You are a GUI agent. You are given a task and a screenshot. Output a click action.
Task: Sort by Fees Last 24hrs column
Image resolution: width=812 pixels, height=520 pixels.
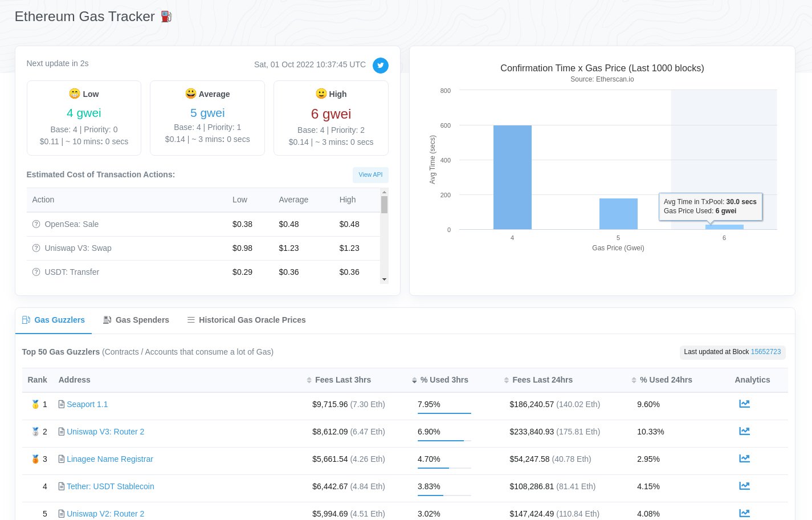538,380
